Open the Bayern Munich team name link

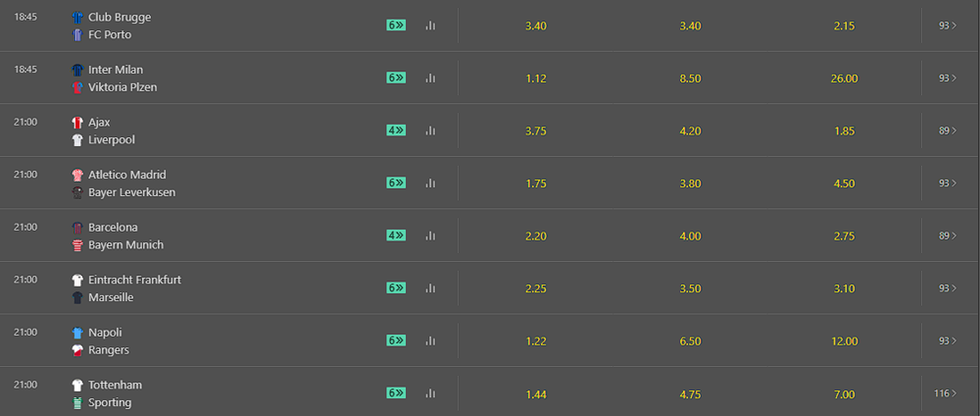point(125,244)
